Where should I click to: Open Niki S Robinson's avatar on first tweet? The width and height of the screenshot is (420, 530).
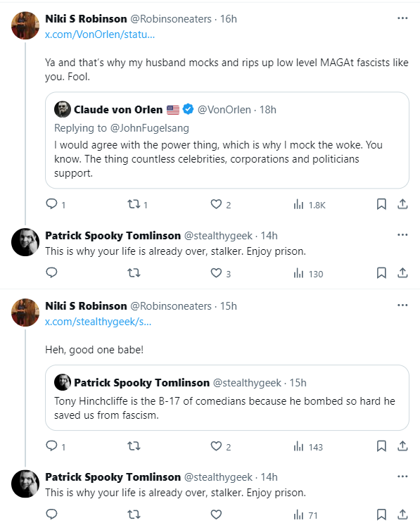tap(25, 25)
